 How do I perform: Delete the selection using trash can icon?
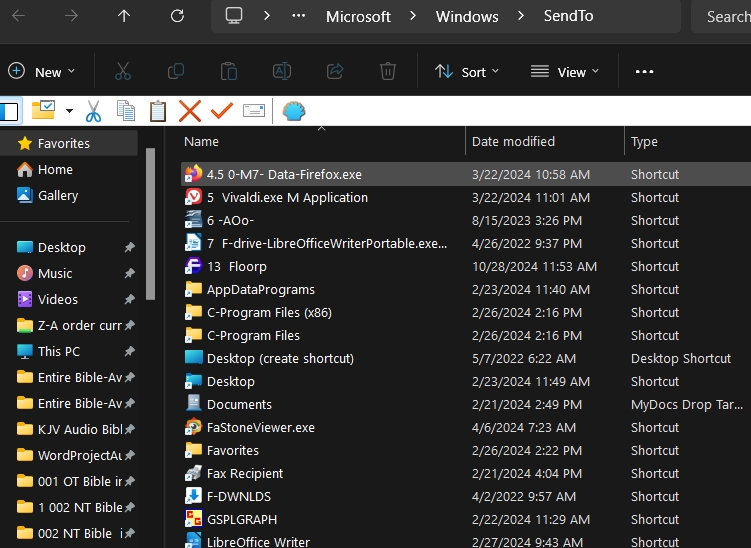pos(387,71)
